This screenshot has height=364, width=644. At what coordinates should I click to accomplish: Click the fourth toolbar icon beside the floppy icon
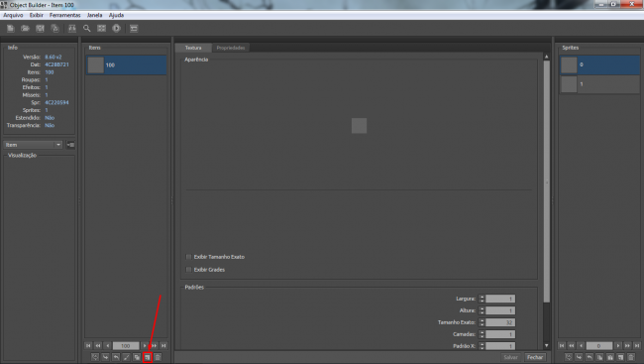pos(54,29)
